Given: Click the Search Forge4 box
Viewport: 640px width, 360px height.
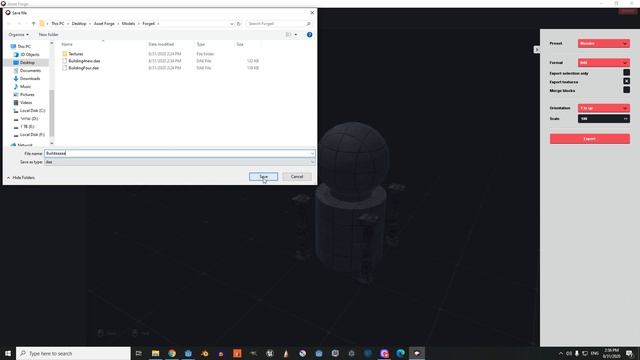Looking at the screenshot, I should click(279, 24).
